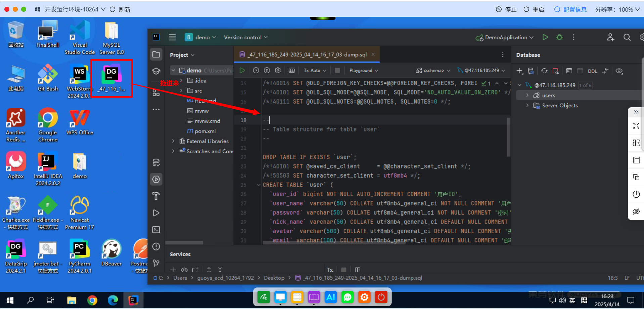Open the Code With Me icon
The height and width of the screenshot is (309, 644).
click(x=610, y=37)
